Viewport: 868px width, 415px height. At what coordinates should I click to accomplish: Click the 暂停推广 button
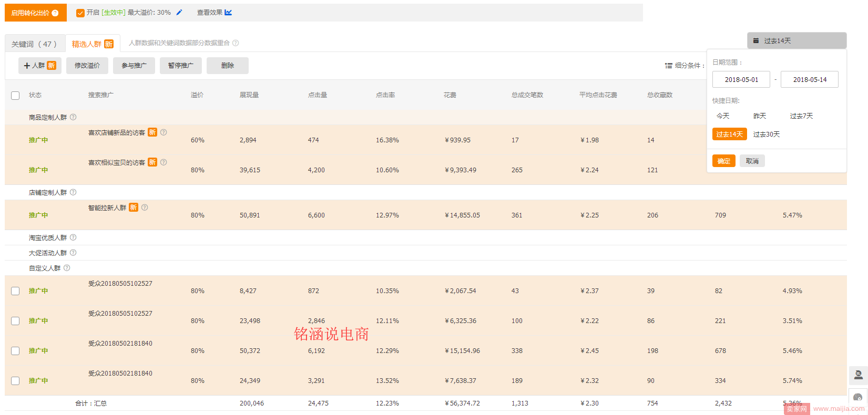click(181, 66)
